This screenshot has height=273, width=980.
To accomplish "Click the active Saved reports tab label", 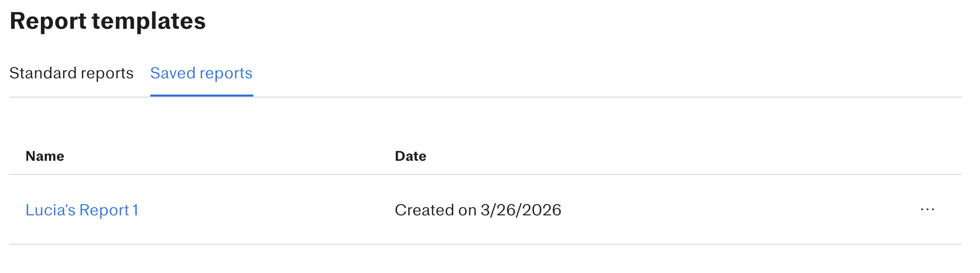I will 201,73.
